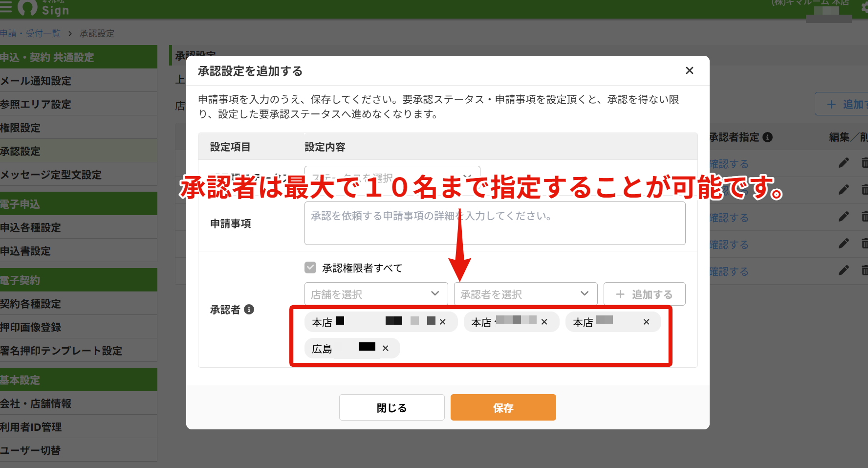Screen dimensions: 868x468
Task: Select 承認設定 in sidebar
Action: [78, 151]
